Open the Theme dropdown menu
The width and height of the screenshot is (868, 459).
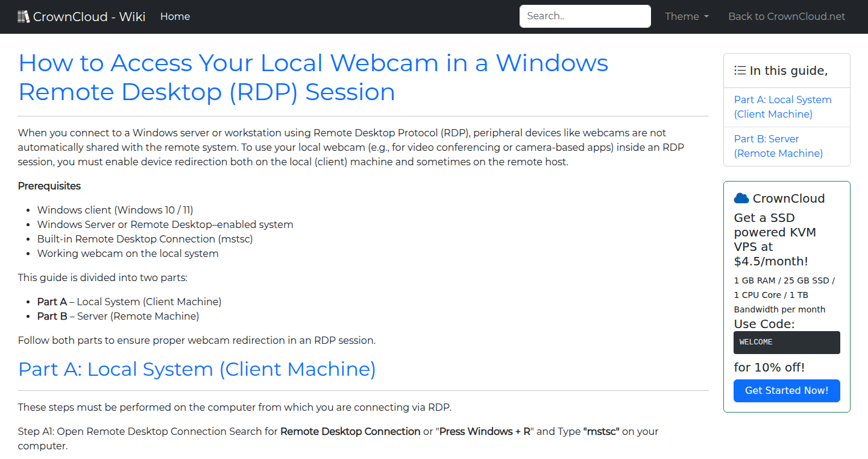click(x=687, y=16)
